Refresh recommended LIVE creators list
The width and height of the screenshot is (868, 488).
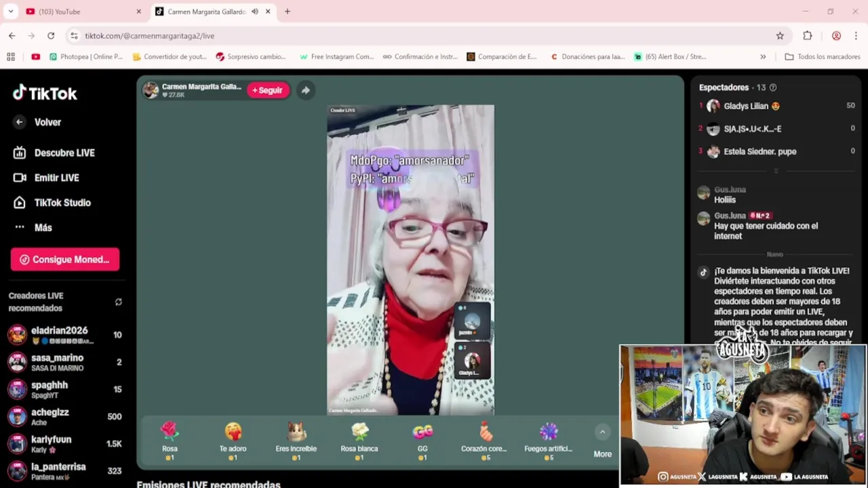[119, 302]
